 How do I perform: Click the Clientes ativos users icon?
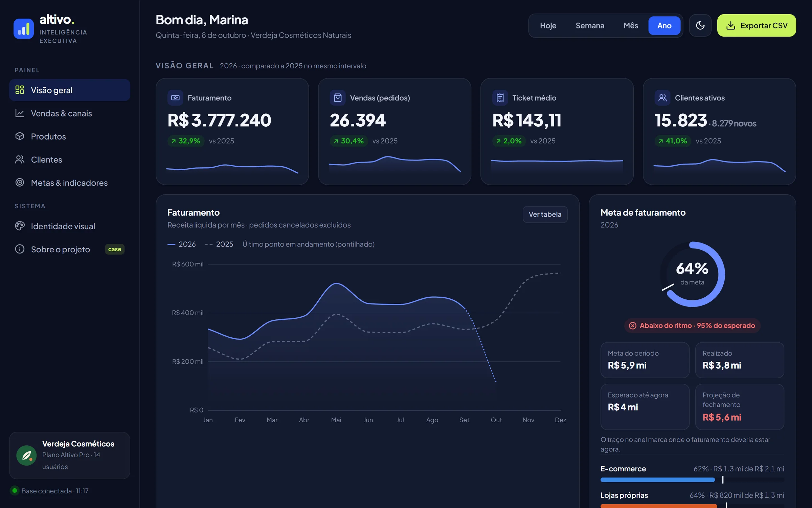click(662, 98)
